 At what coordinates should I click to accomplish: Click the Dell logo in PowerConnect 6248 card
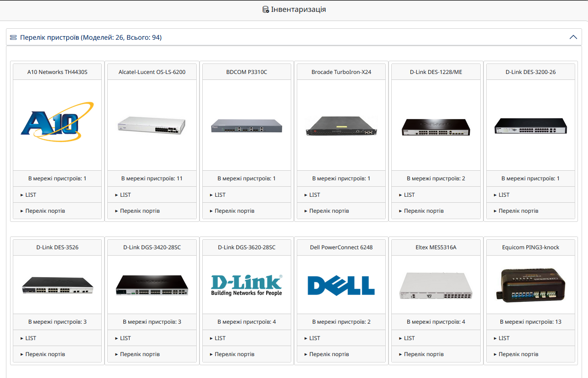pos(341,285)
